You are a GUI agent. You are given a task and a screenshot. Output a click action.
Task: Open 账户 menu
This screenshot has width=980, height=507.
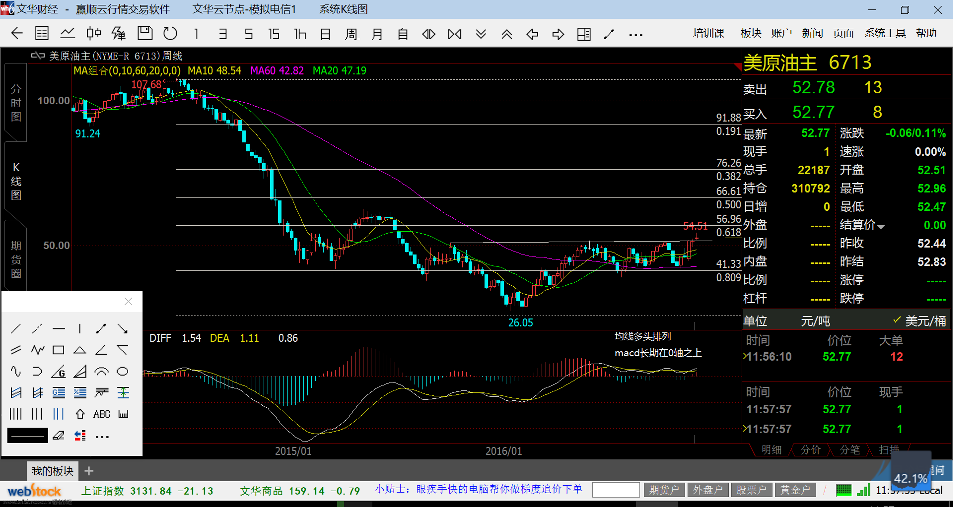point(781,33)
